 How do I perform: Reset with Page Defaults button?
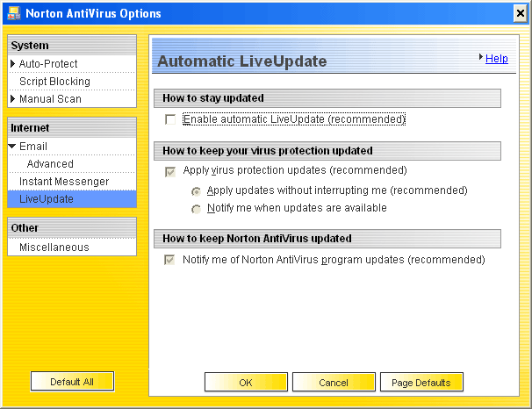click(x=421, y=383)
